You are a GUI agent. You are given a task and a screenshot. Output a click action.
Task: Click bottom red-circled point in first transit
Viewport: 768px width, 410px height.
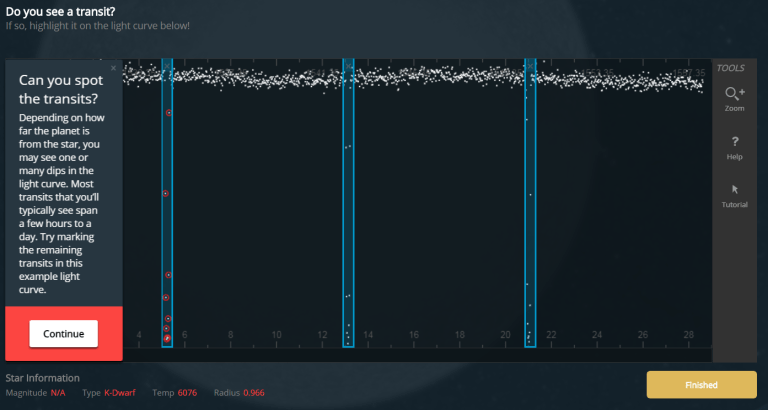167,339
